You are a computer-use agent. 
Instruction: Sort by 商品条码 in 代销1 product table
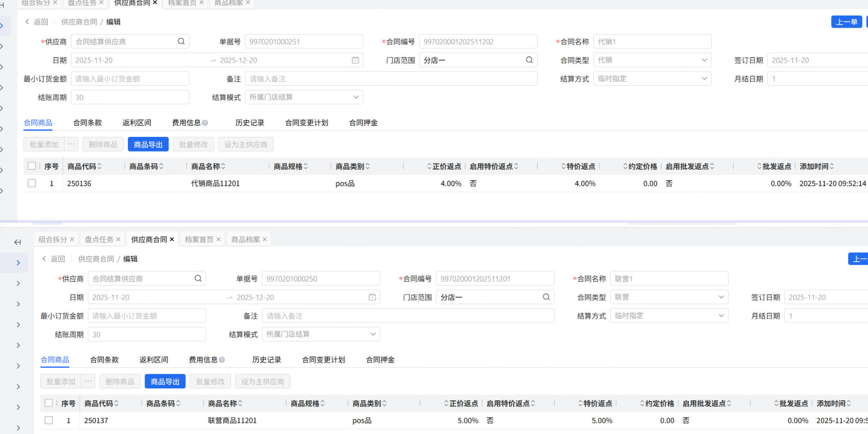(161, 166)
